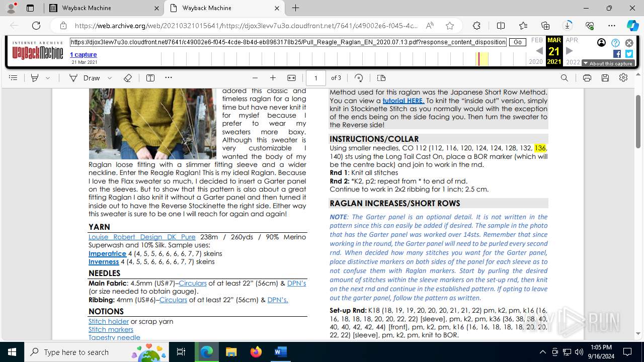Open browser Extensions

click(x=476, y=26)
